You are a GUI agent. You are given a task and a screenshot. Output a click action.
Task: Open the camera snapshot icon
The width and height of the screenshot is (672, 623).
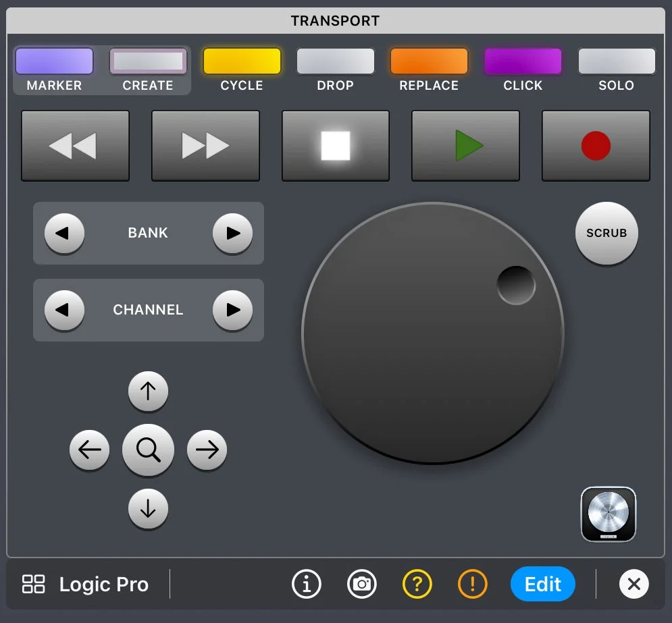coord(362,584)
